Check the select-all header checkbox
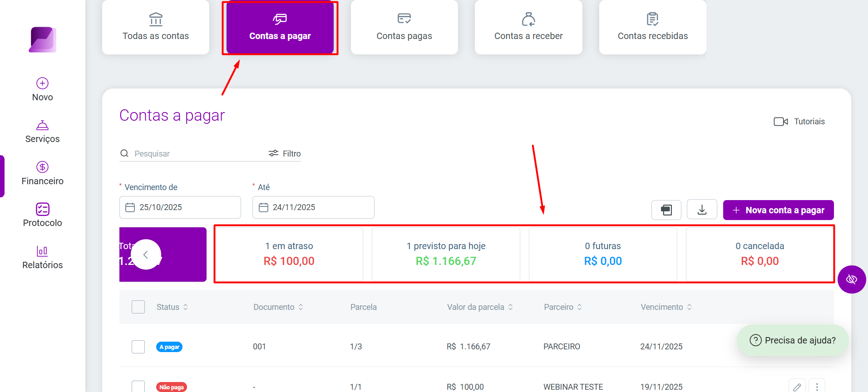 click(x=138, y=307)
